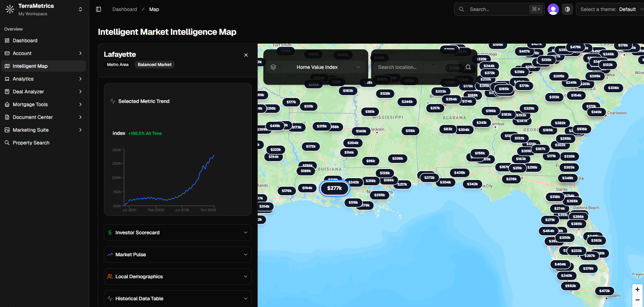
Task: Click the +166.5% All Time label
Action: pyautogui.click(x=145, y=133)
